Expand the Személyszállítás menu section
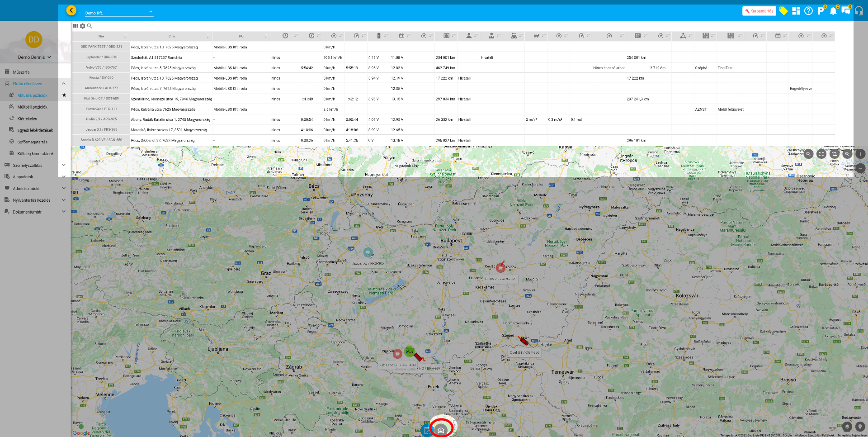 click(x=64, y=165)
